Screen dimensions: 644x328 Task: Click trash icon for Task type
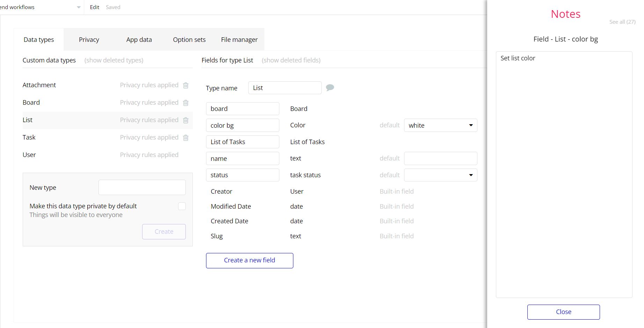tap(186, 138)
